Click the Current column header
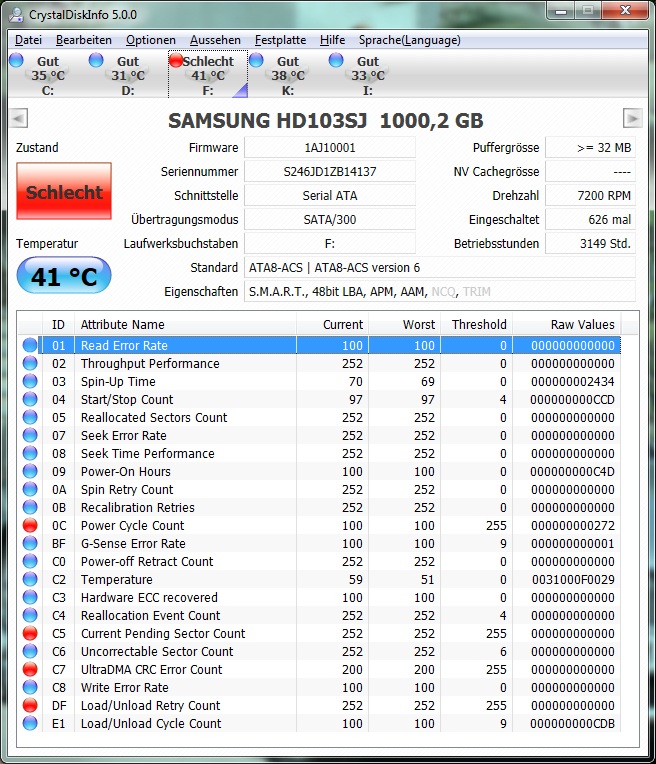This screenshot has width=656, height=764. (332, 325)
